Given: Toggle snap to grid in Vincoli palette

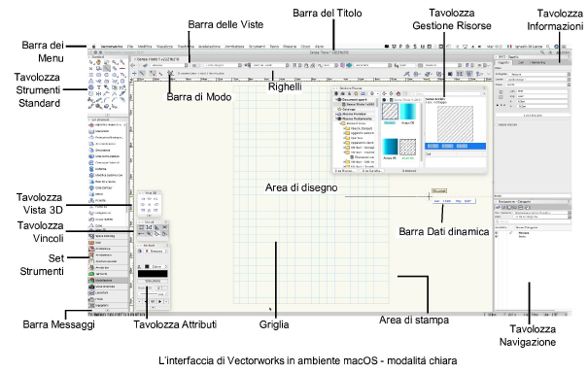Looking at the screenshot, I should coord(141,227).
